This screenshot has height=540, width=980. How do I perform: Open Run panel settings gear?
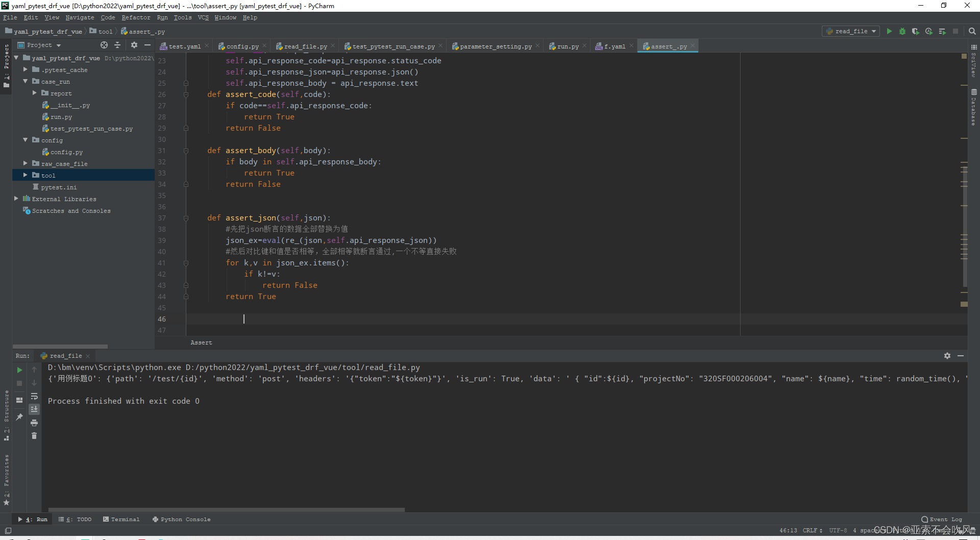(947, 356)
